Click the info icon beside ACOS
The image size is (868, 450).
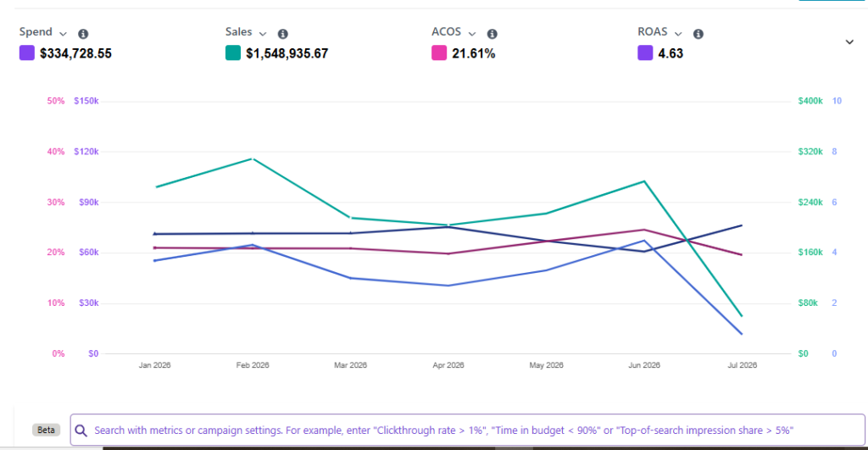pos(492,34)
